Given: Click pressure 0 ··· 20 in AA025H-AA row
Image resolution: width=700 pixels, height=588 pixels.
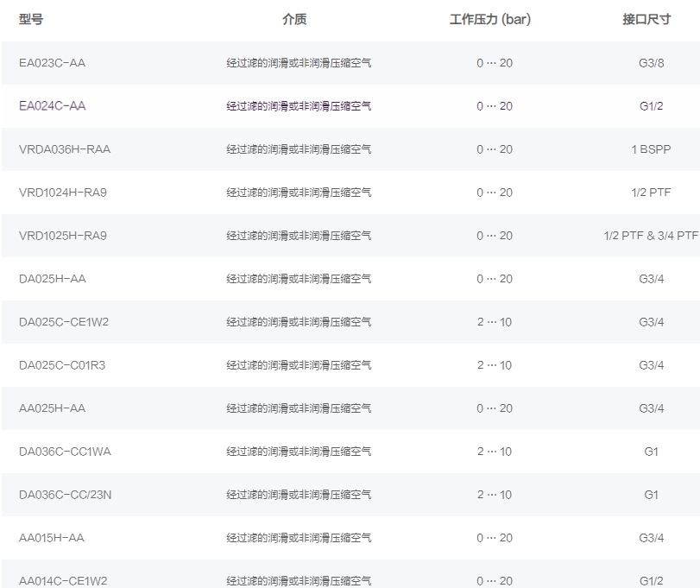Looking at the screenshot, I should (495, 408).
